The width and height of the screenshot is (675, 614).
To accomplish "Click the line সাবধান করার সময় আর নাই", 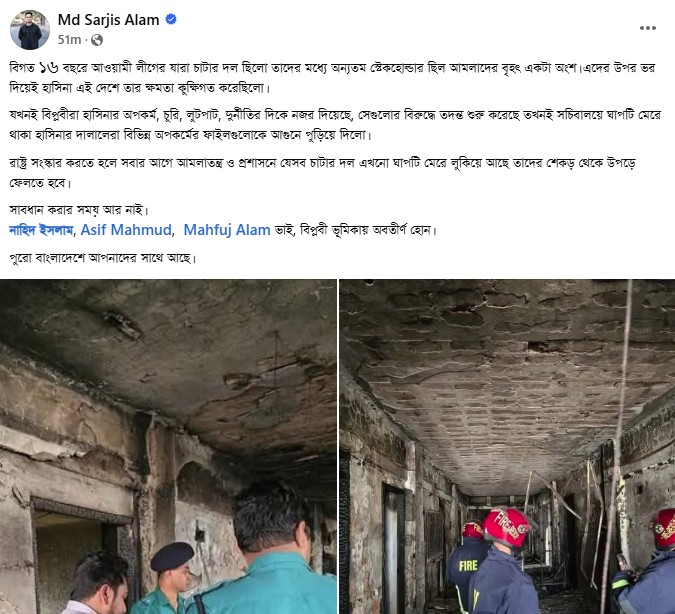I will (79, 210).
